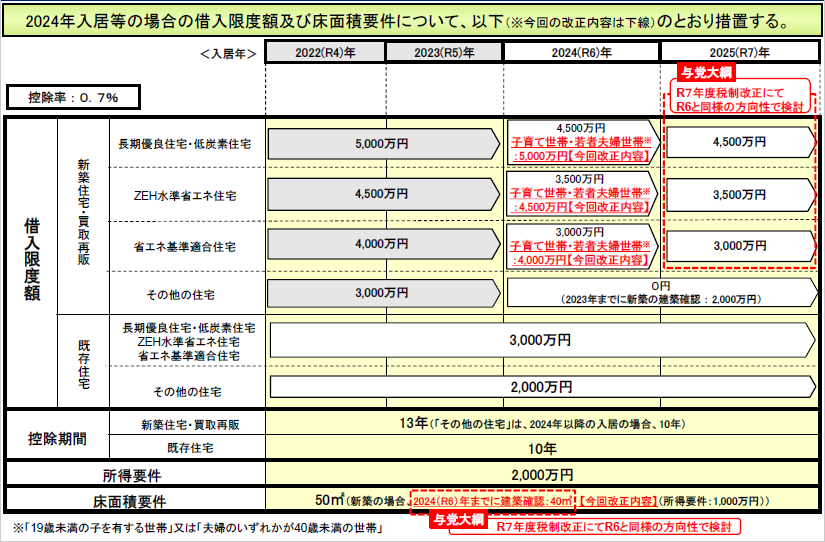Click the 5,000万円 arrow for 長期優良住宅

point(384,144)
